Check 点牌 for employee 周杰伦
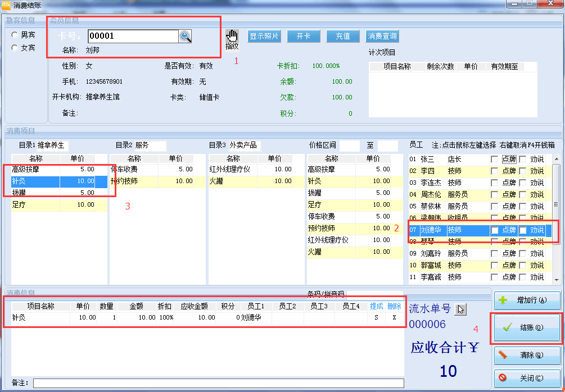The image size is (565, 392). (494, 194)
